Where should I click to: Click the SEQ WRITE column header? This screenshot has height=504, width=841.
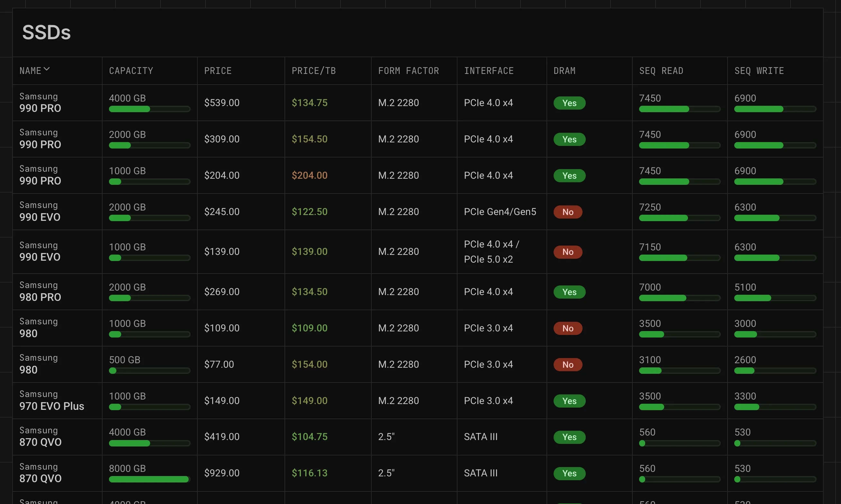pos(759,71)
